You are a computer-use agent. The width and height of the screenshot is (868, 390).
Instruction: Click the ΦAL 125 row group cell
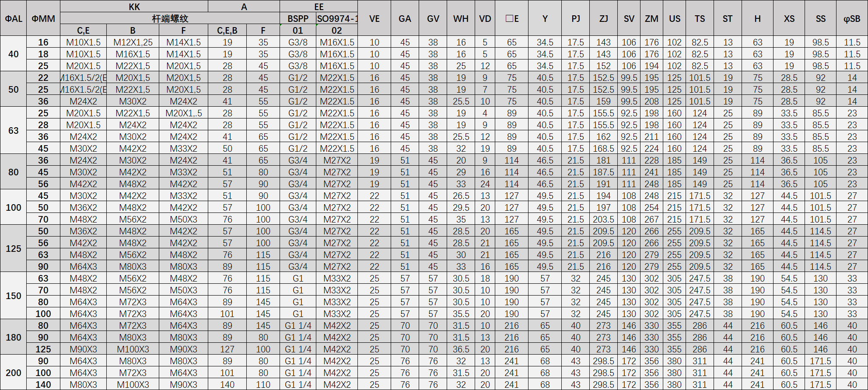point(13,248)
